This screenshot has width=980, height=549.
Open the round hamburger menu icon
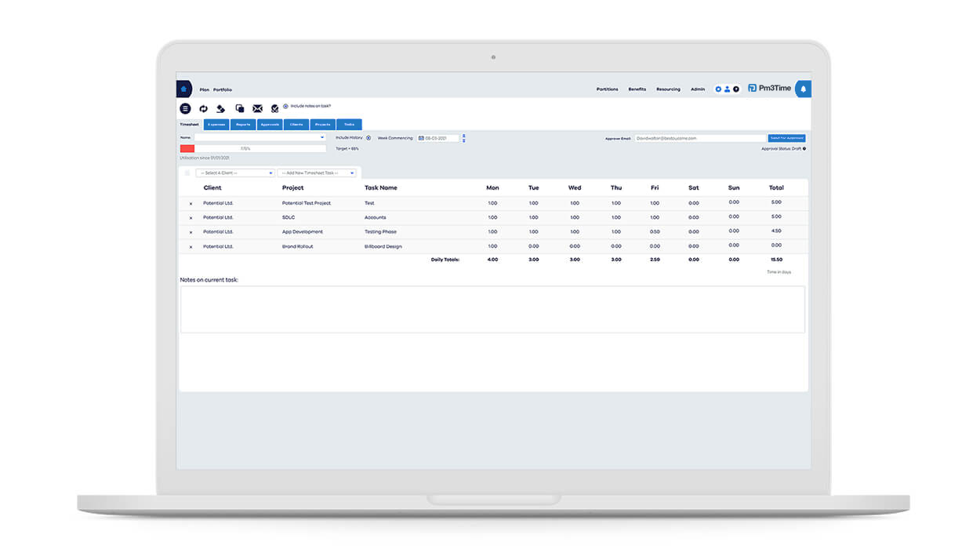point(185,108)
